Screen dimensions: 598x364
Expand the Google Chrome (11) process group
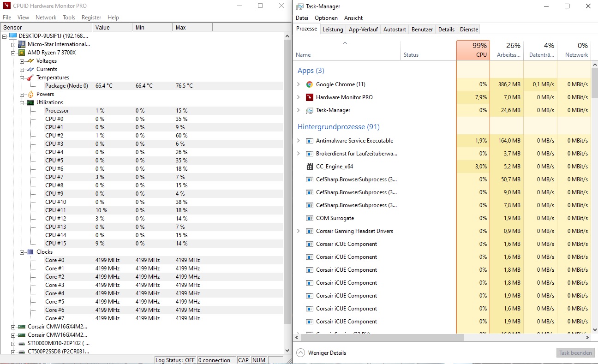tap(299, 84)
